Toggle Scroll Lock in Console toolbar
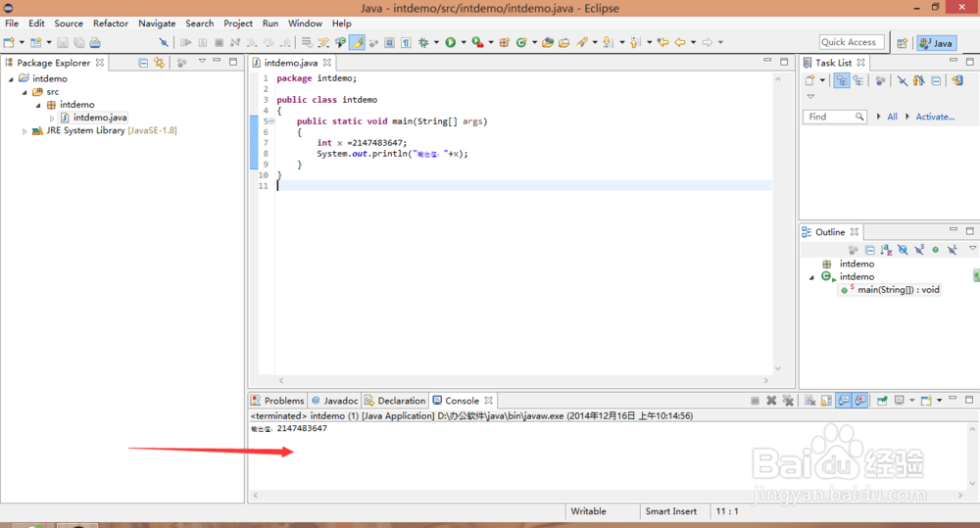The image size is (980, 528). pos(826,401)
